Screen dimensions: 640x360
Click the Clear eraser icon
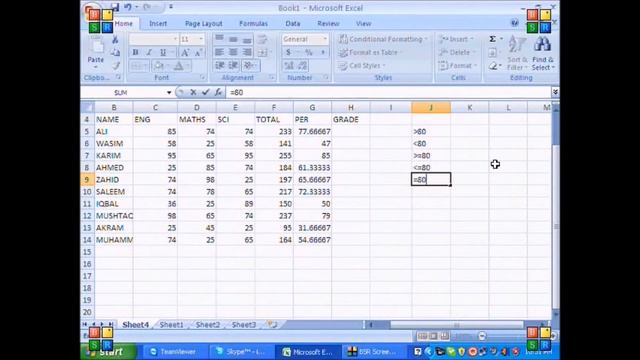click(493, 66)
